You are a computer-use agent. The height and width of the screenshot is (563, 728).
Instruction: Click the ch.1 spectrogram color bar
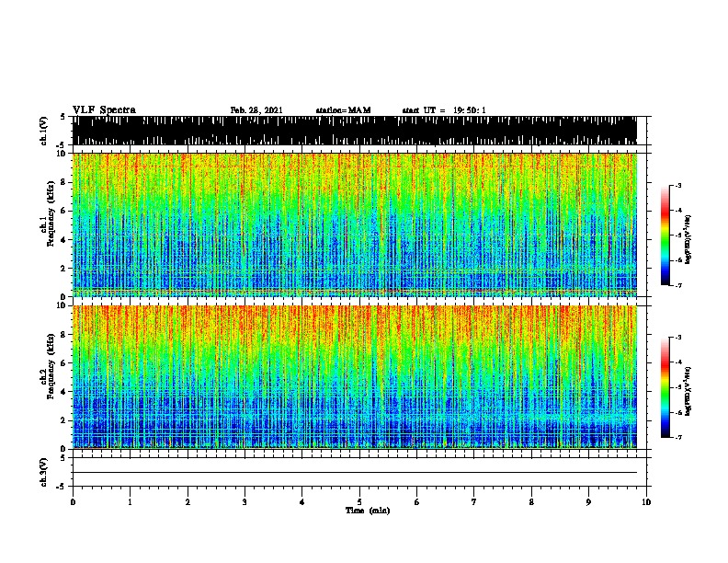click(x=665, y=236)
